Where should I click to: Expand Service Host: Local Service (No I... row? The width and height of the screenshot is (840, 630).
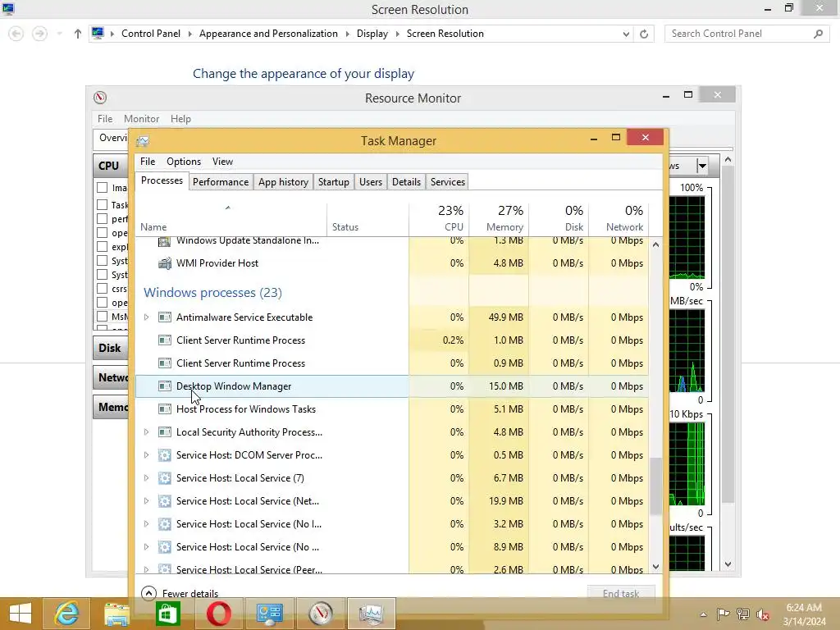point(146,524)
